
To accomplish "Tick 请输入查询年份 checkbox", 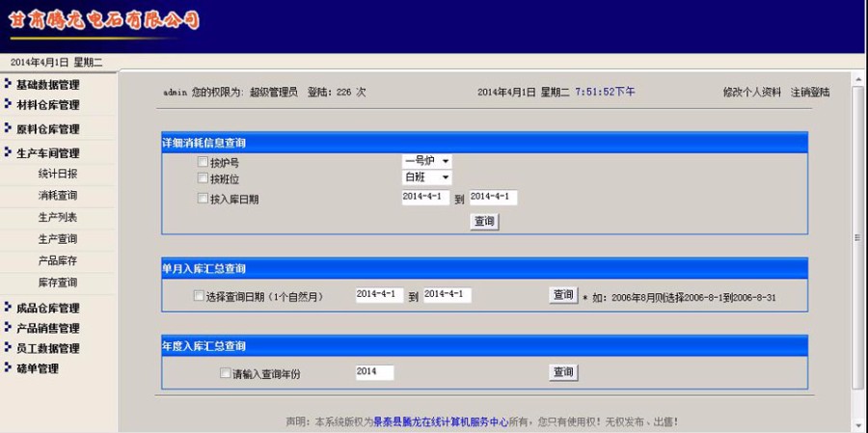I will pos(226,373).
